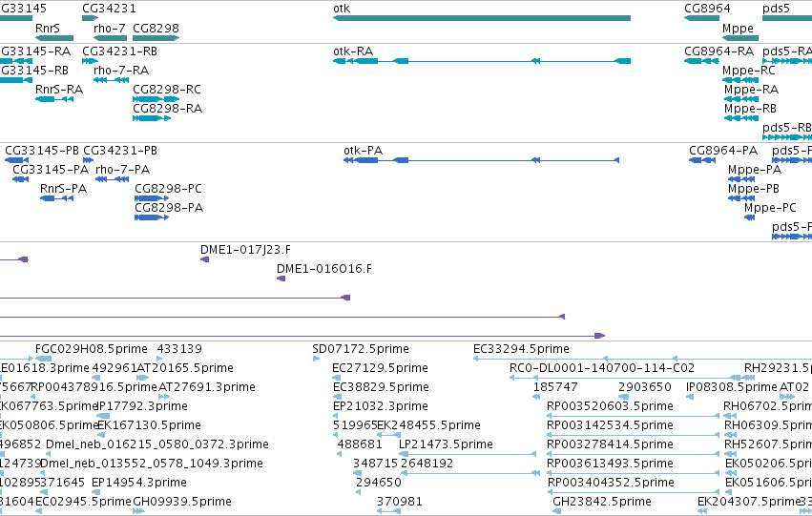The image size is (812, 516).
Task: Select the rho-7-PA protein label
Action: point(123,170)
